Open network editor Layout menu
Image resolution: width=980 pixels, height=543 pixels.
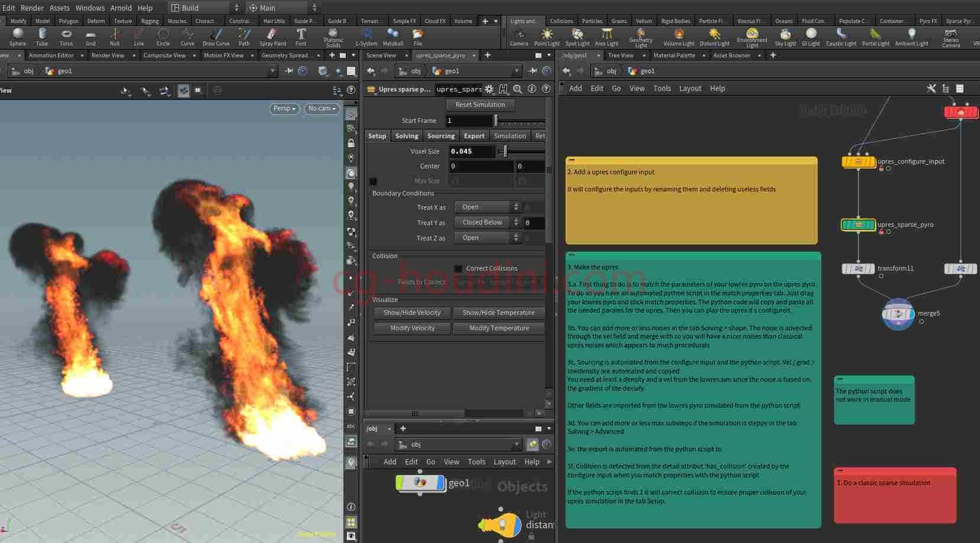(690, 89)
